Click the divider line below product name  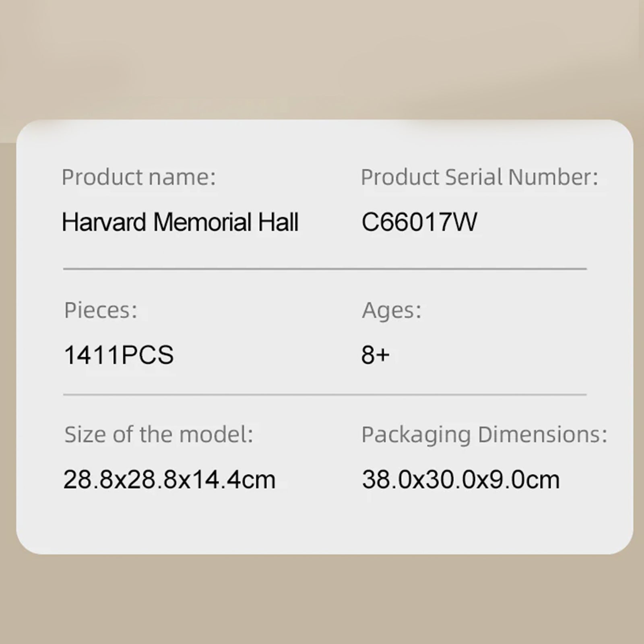point(325,268)
